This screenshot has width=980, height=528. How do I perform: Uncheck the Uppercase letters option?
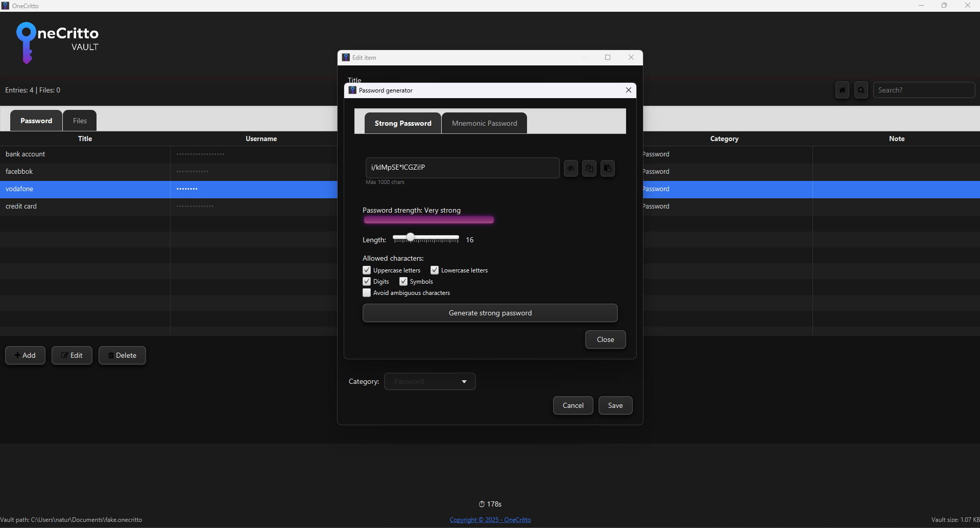(367, 270)
